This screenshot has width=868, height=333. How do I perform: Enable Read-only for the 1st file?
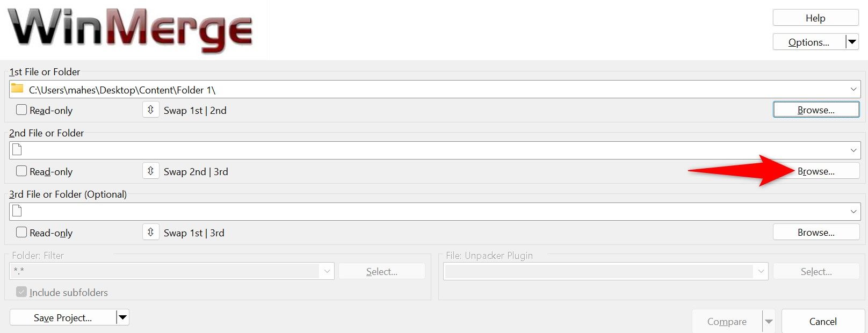(21, 110)
